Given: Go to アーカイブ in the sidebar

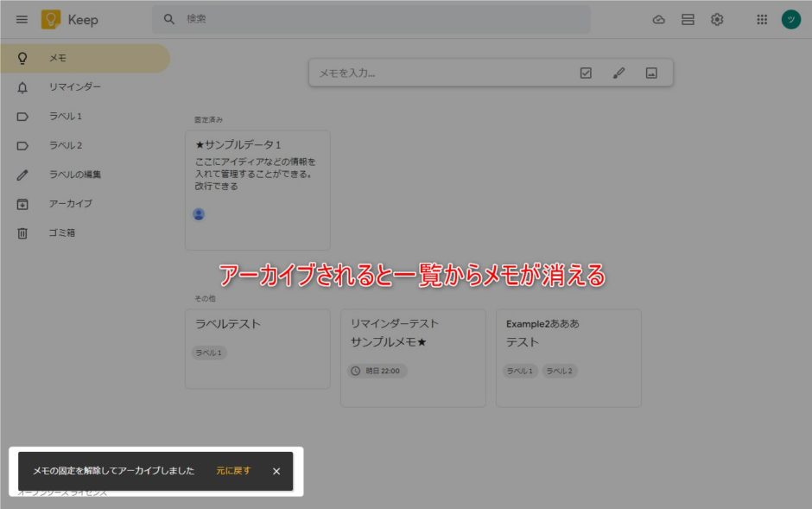Looking at the screenshot, I should 71,204.
